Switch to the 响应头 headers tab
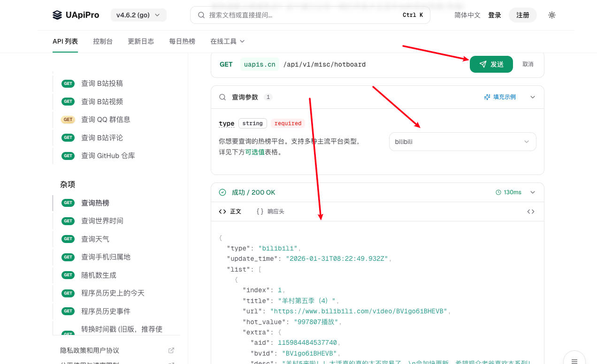The height and width of the screenshot is (364, 597). (x=270, y=212)
